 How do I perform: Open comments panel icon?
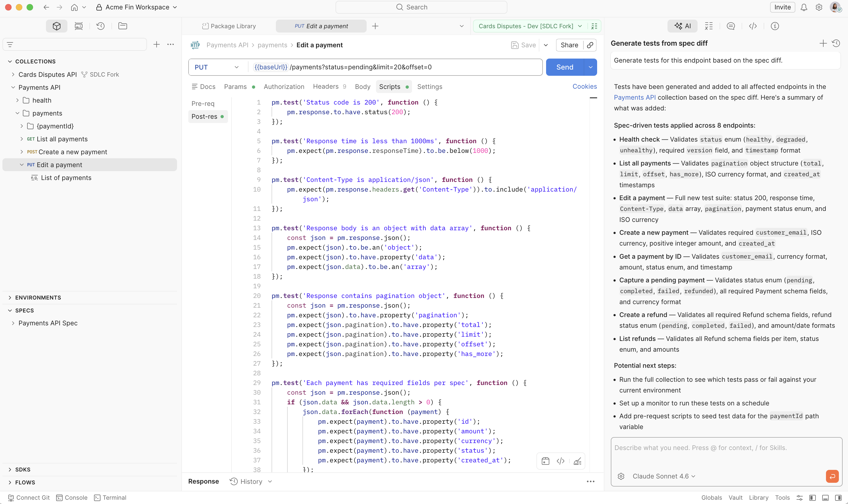coord(731,26)
